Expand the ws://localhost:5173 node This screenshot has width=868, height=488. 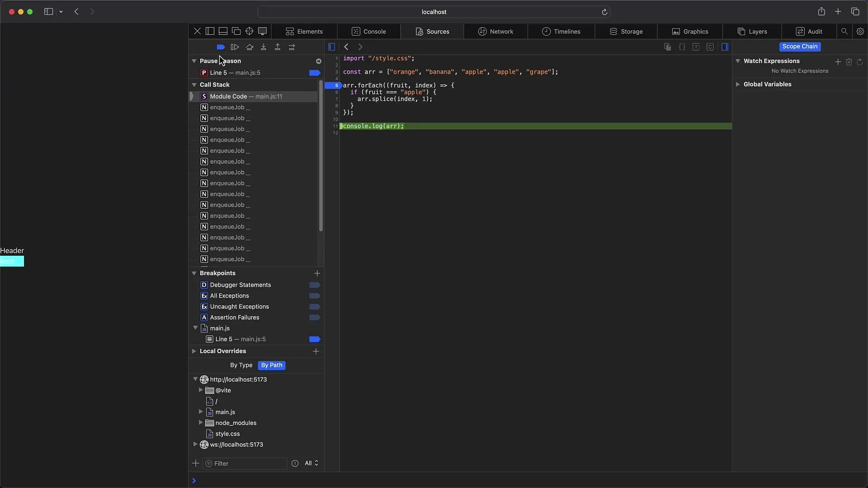click(x=195, y=444)
